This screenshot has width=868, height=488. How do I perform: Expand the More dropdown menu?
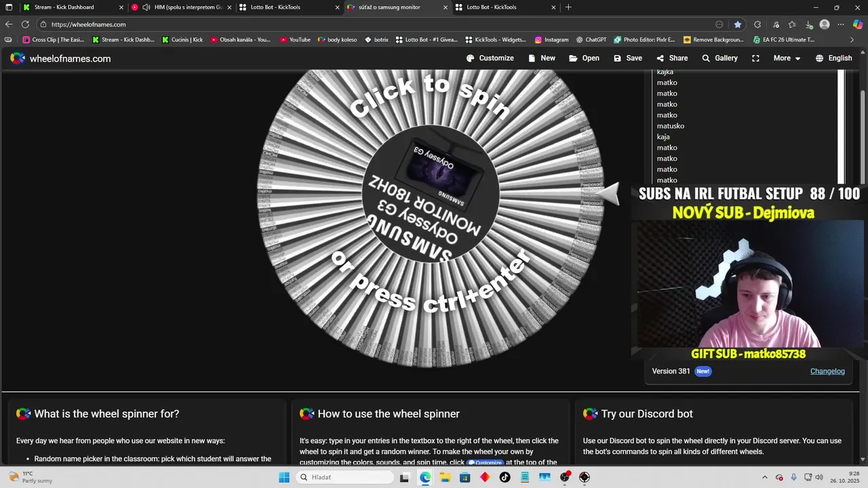pyautogui.click(x=787, y=58)
